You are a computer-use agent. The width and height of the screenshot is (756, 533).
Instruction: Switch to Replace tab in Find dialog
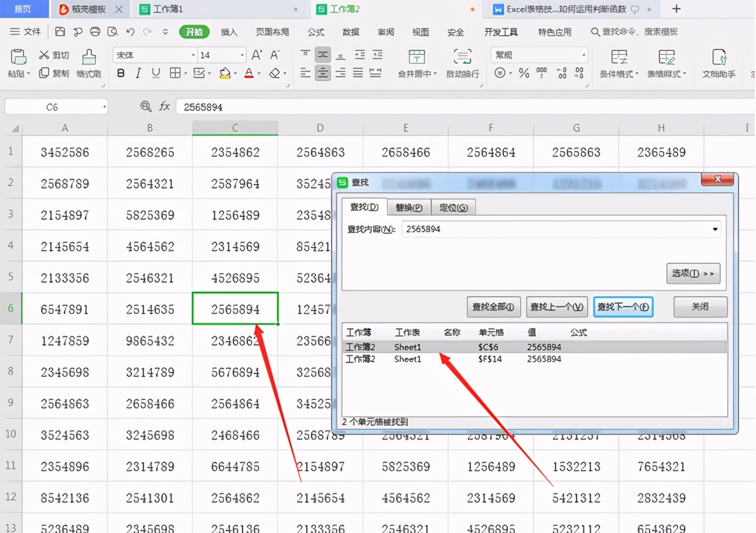click(x=409, y=207)
